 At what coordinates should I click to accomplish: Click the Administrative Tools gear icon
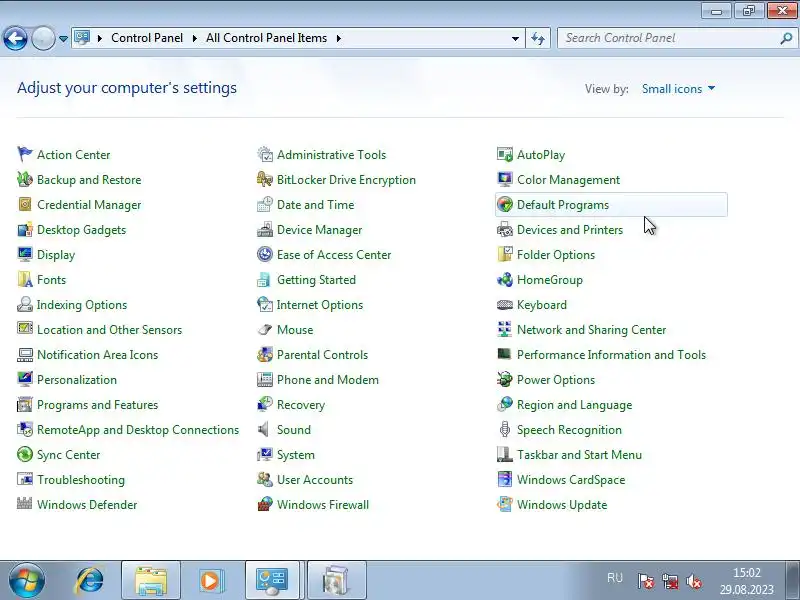265,155
